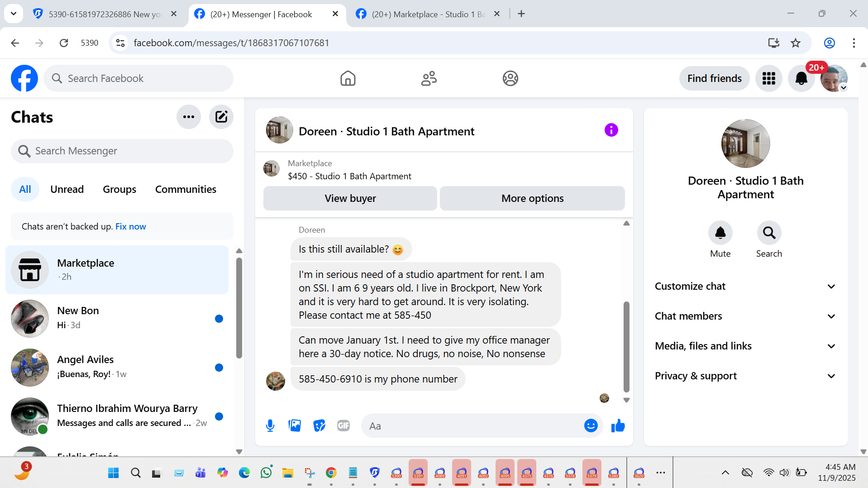View site information icon in address bar
This screenshot has height=488, width=868.
pos(120,43)
